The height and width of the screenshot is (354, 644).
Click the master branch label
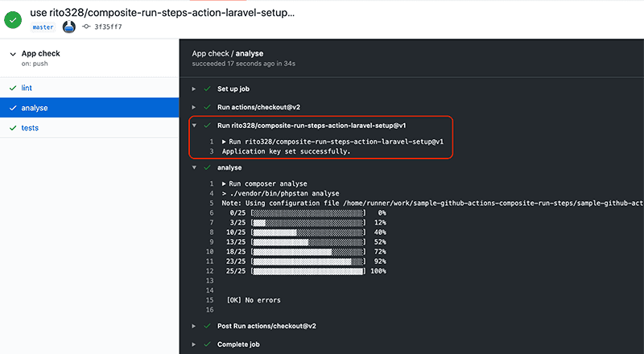coord(43,27)
